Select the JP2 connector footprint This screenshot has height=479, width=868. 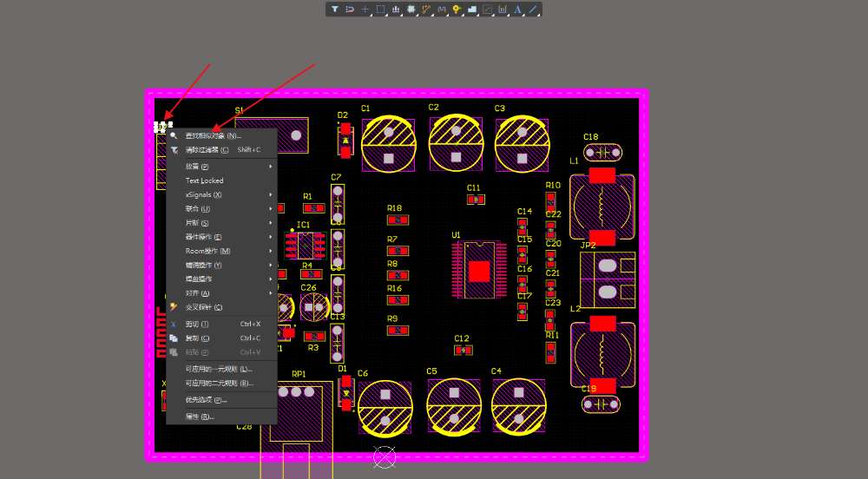608,279
